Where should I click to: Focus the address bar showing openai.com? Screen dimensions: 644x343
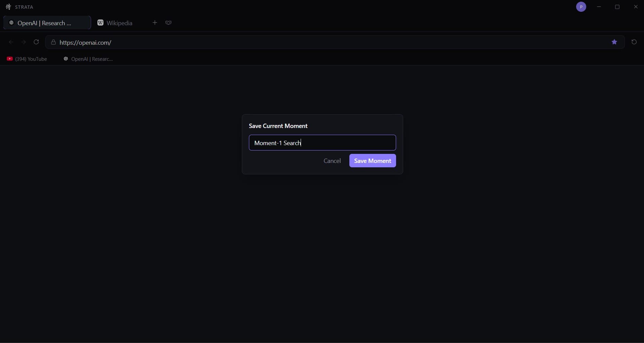coord(335,42)
